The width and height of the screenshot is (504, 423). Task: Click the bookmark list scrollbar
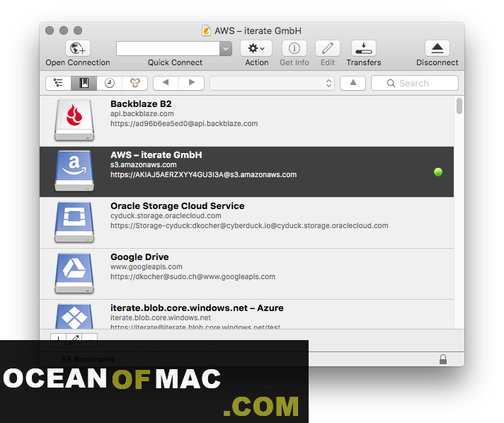(459, 106)
